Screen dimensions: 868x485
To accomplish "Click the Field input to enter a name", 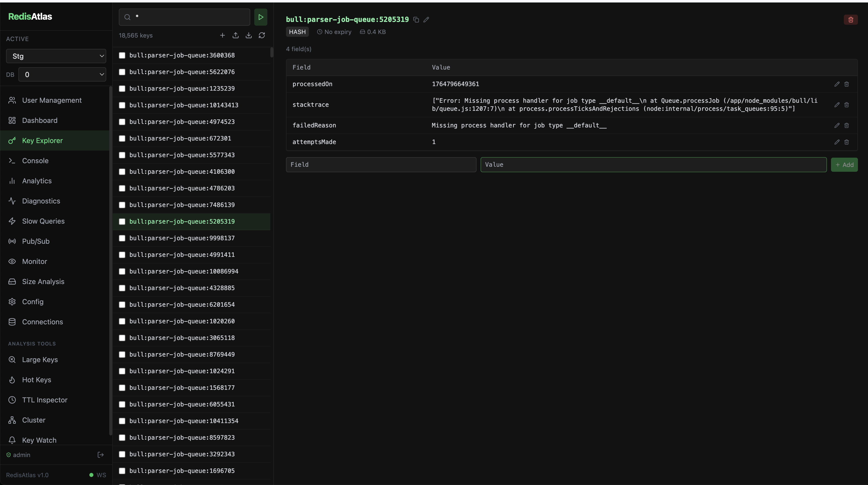I will [x=380, y=164].
